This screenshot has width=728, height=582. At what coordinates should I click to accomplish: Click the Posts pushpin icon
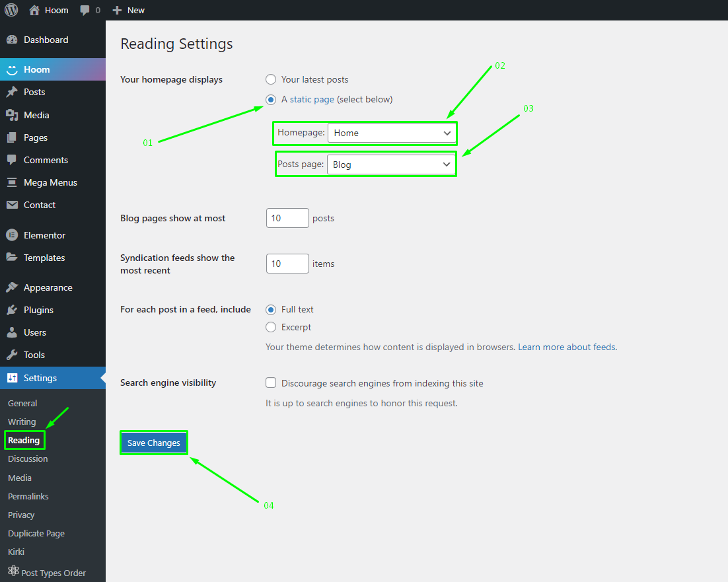pyautogui.click(x=12, y=92)
